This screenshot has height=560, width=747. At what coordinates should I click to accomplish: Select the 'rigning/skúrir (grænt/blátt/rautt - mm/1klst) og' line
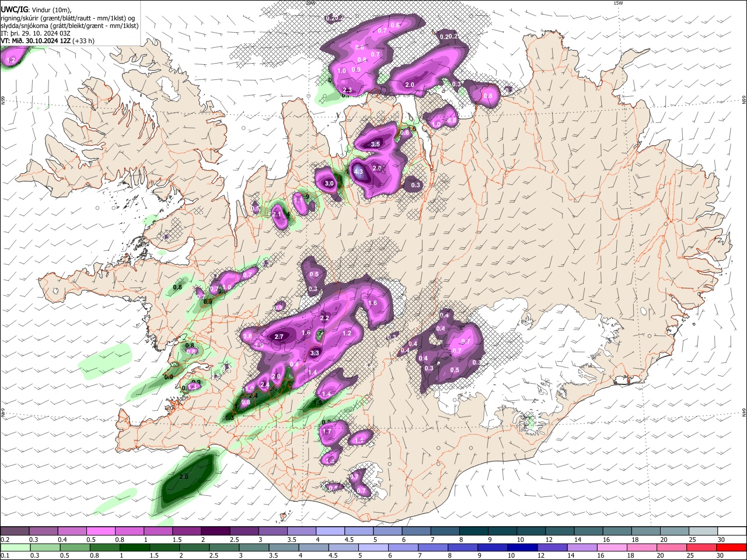coord(68,18)
